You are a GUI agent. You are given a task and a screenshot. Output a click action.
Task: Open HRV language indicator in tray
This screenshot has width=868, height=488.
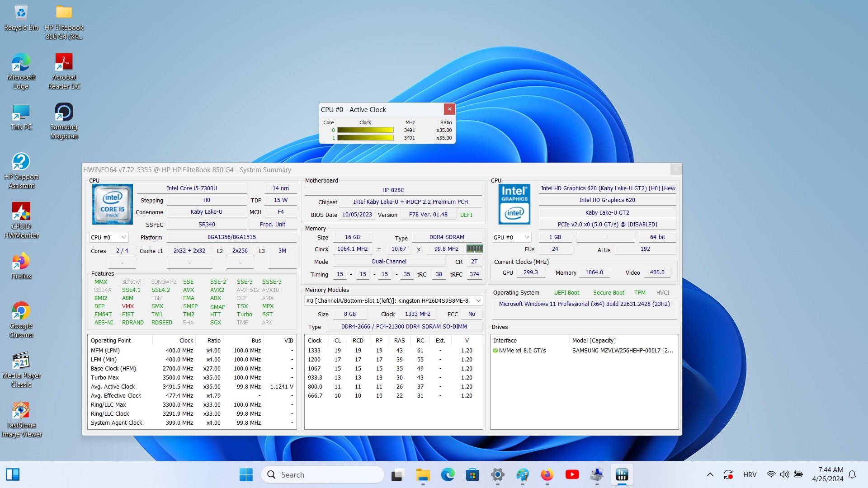coord(750,474)
